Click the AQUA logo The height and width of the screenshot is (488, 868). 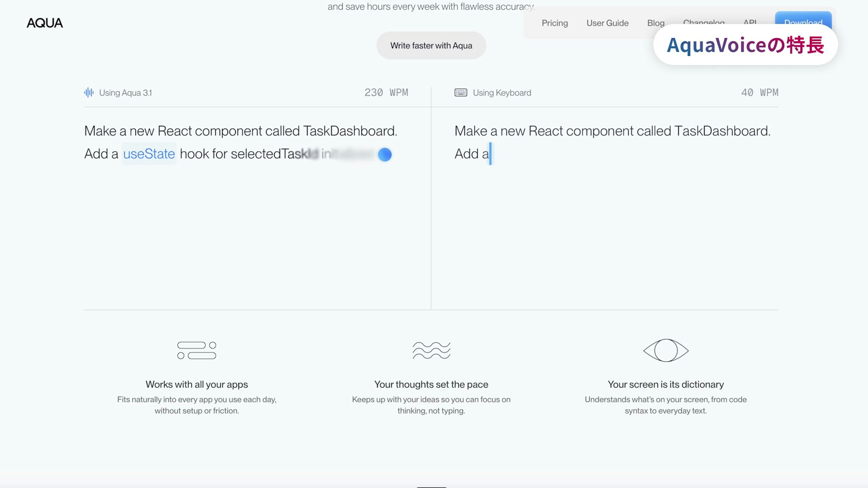(45, 23)
